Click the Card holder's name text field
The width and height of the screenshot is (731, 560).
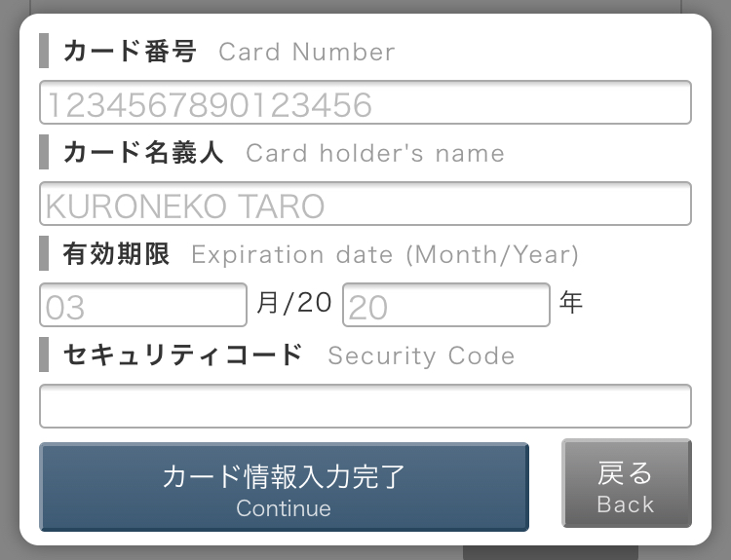pyautogui.click(x=365, y=204)
